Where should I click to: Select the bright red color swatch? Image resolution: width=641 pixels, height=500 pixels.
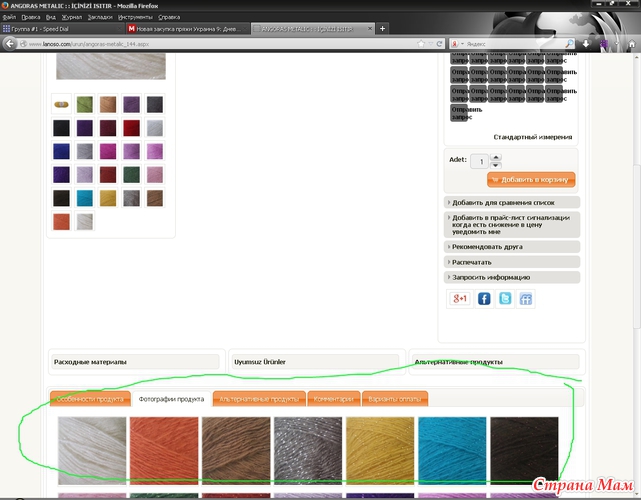132,128
